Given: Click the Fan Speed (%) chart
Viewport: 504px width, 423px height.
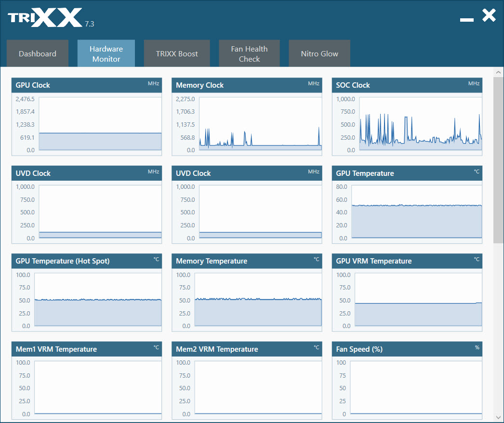Looking at the screenshot, I should click(x=416, y=387).
